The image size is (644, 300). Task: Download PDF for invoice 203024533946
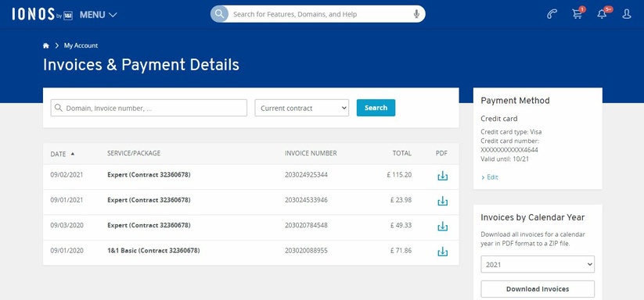click(442, 201)
